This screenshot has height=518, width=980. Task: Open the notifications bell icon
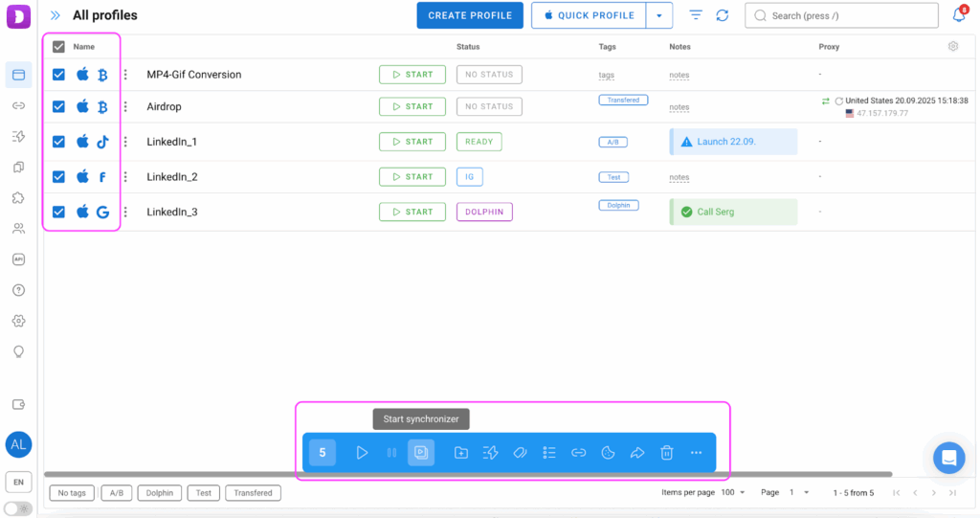(x=959, y=15)
